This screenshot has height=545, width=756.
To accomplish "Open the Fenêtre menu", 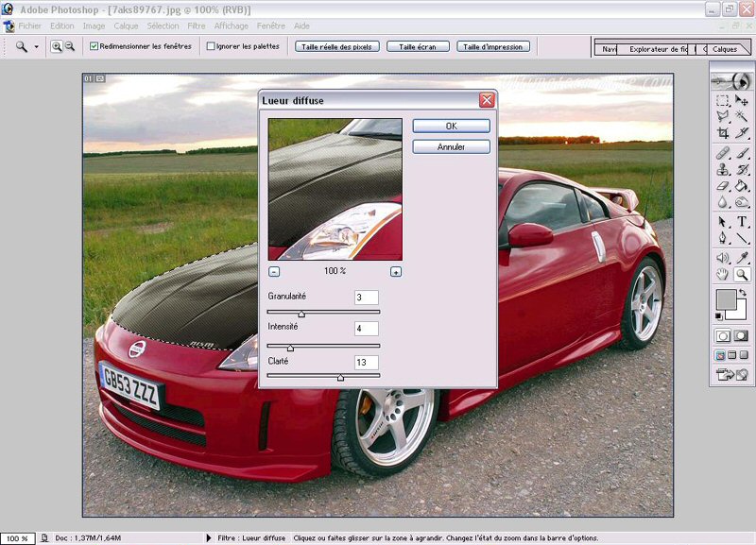I will tap(271, 26).
